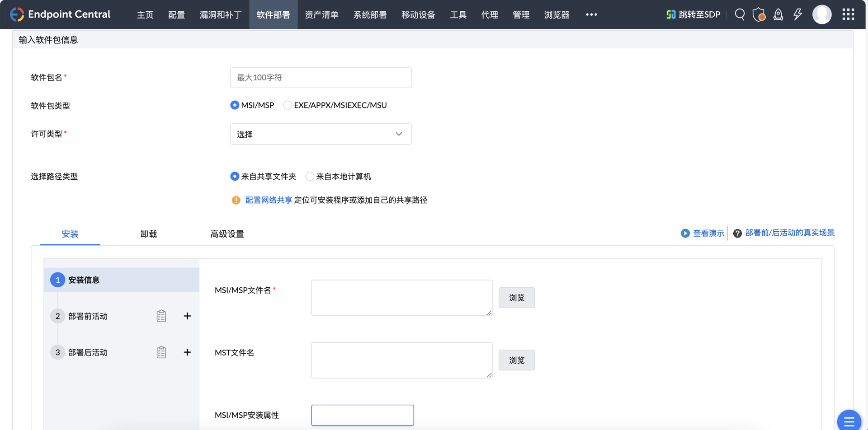Open the 高级设置 tab

(227, 234)
